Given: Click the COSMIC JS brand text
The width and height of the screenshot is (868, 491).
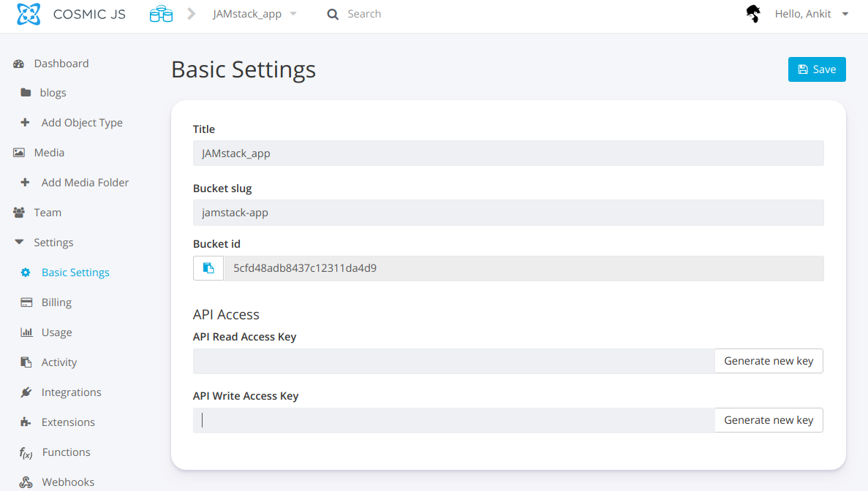Looking at the screenshot, I should tap(89, 15).
